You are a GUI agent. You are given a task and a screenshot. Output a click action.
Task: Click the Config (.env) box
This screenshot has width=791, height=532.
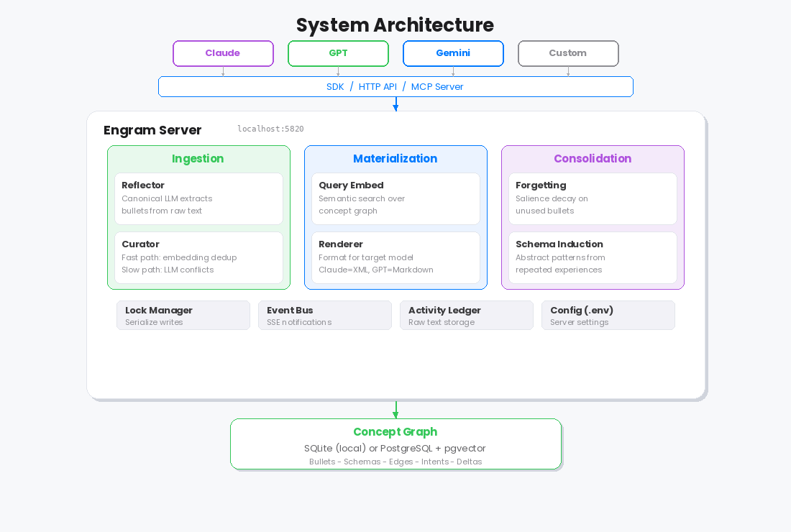click(x=608, y=315)
